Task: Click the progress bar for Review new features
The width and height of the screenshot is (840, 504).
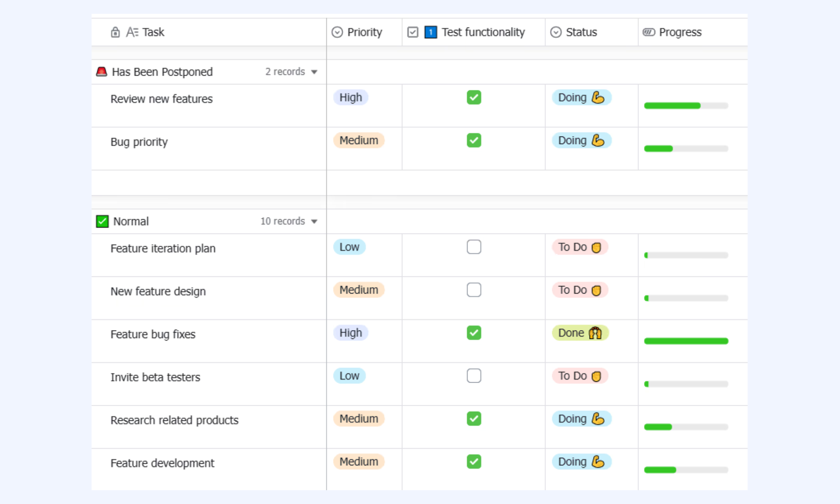Action: (686, 106)
